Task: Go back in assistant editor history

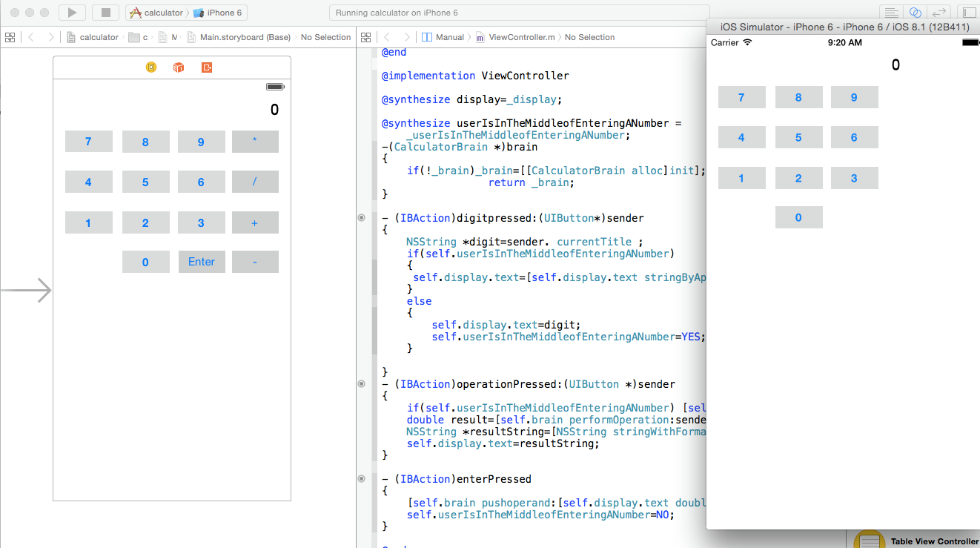Action: tap(386, 37)
